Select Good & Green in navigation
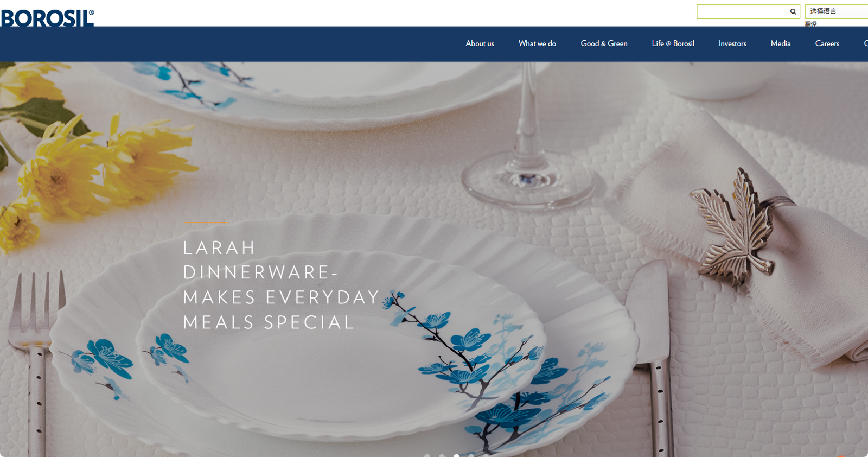 tap(604, 43)
